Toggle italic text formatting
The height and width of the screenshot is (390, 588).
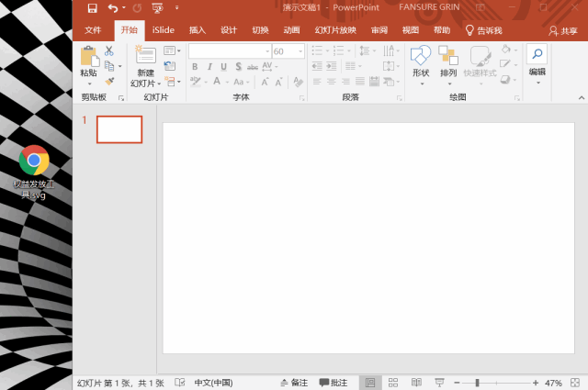209,66
